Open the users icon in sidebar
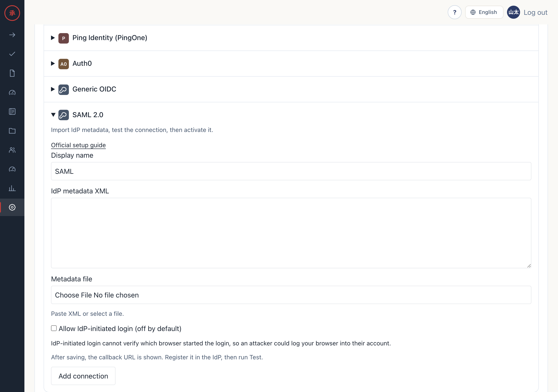The height and width of the screenshot is (392, 558). point(12,150)
